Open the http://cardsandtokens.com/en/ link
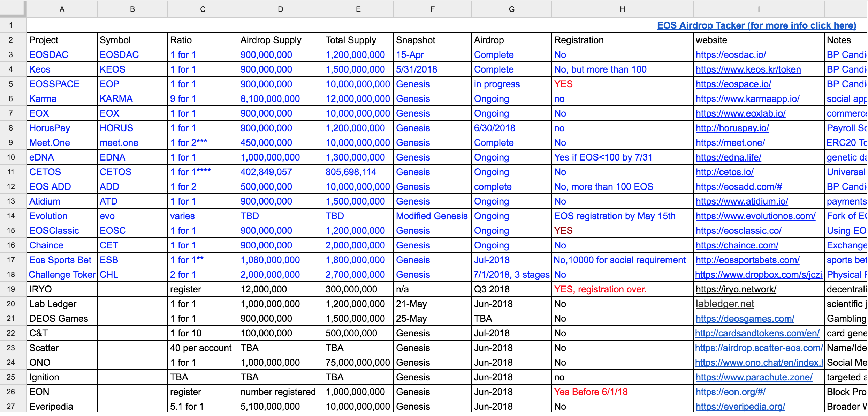868x416 pixels. click(757, 333)
